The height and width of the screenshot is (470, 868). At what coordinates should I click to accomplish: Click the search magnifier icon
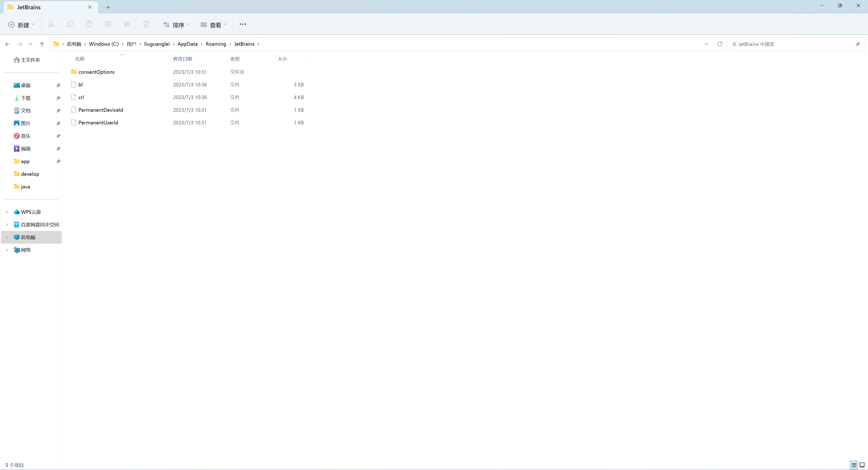858,44
